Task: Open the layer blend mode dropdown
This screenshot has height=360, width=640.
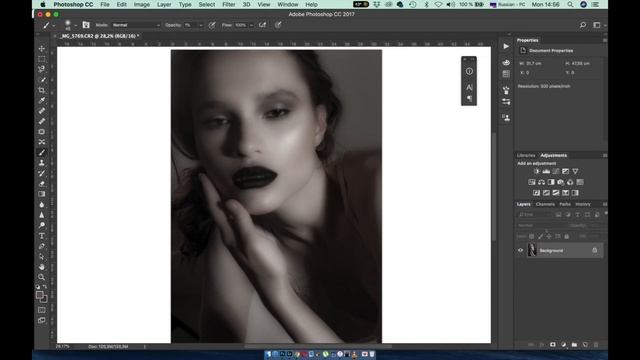Action: pyautogui.click(x=542, y=225)
